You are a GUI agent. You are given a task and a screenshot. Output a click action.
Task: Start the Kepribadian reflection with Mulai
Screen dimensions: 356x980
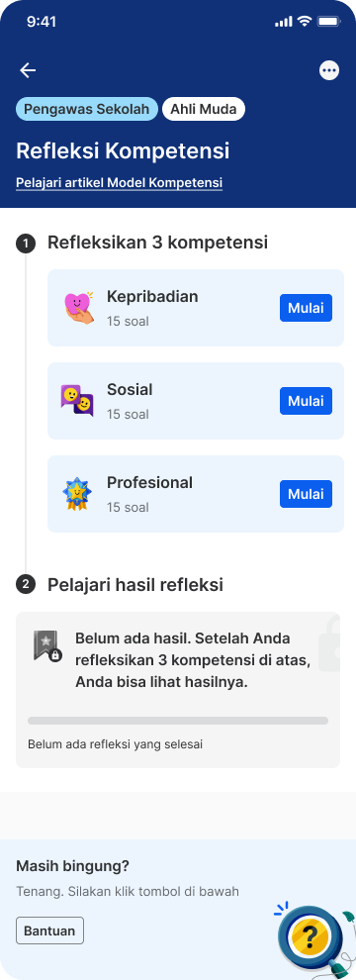click(x=306, y=308)
